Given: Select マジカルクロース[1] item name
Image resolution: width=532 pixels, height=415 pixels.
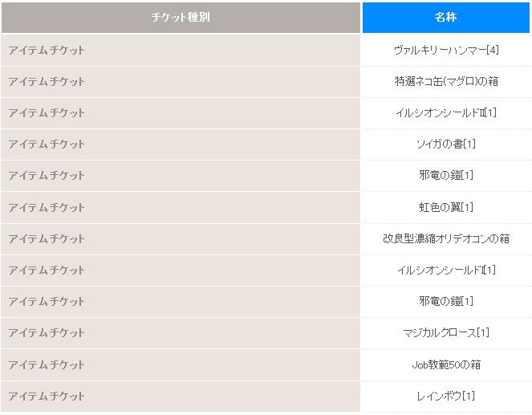Looking at the screenshot, I should pos(446,332).
